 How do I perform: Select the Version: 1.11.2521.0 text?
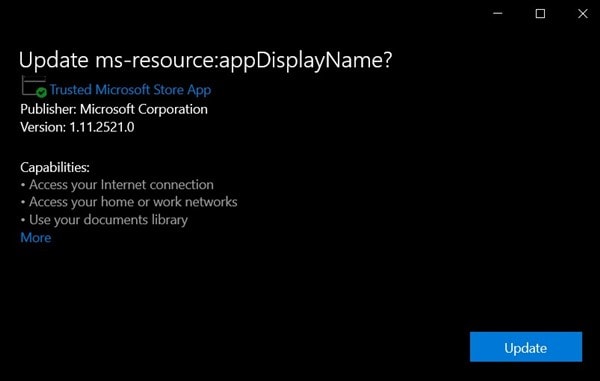click(77, 127)
